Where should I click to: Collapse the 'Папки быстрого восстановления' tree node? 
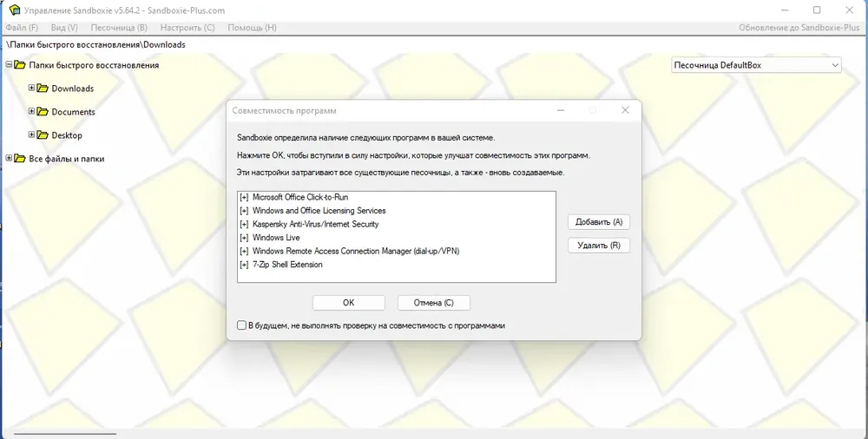tap(9, 65)
